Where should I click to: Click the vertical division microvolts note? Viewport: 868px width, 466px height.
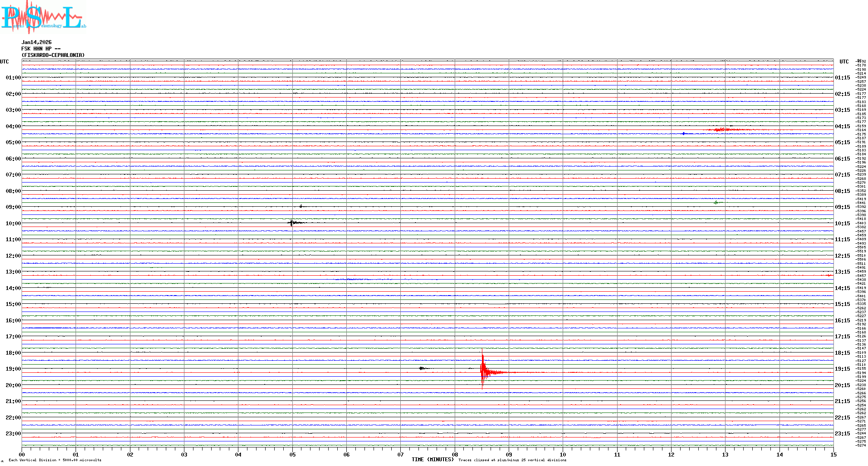55,460
